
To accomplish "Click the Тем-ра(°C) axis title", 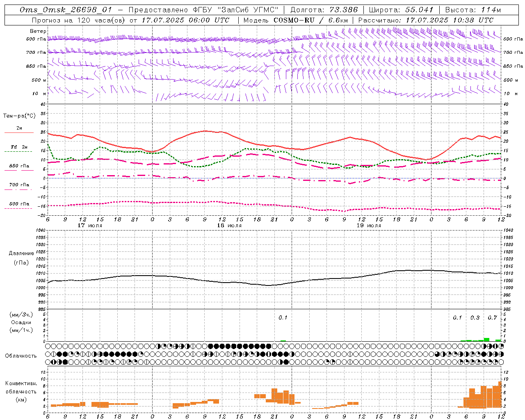I will 19,116.
